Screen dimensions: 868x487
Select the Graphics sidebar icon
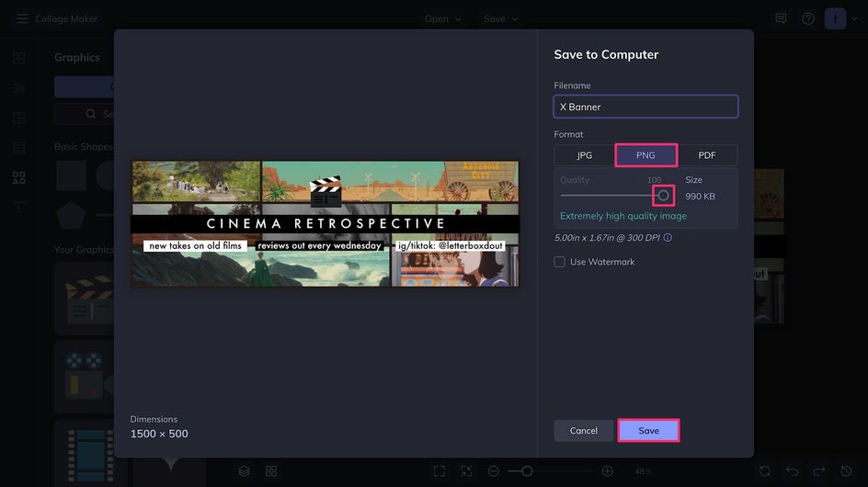tap(18, 177)
